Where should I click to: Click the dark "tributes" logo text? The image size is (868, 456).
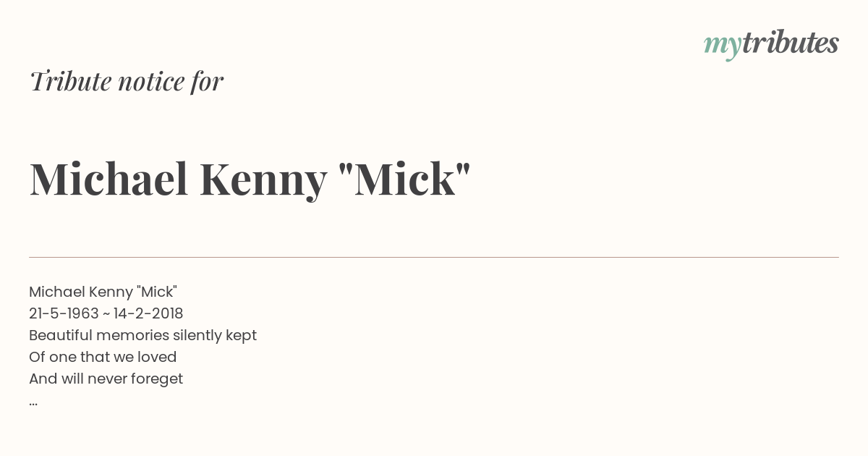(791, 43)
